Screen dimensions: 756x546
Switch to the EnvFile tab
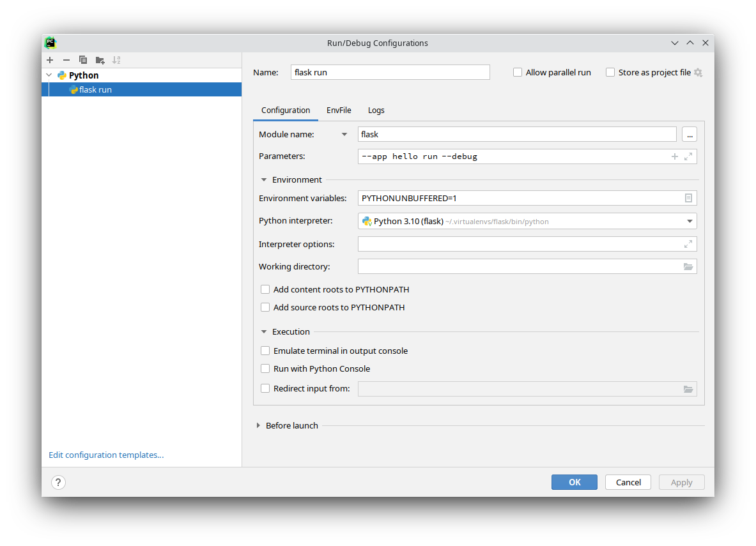339,110
